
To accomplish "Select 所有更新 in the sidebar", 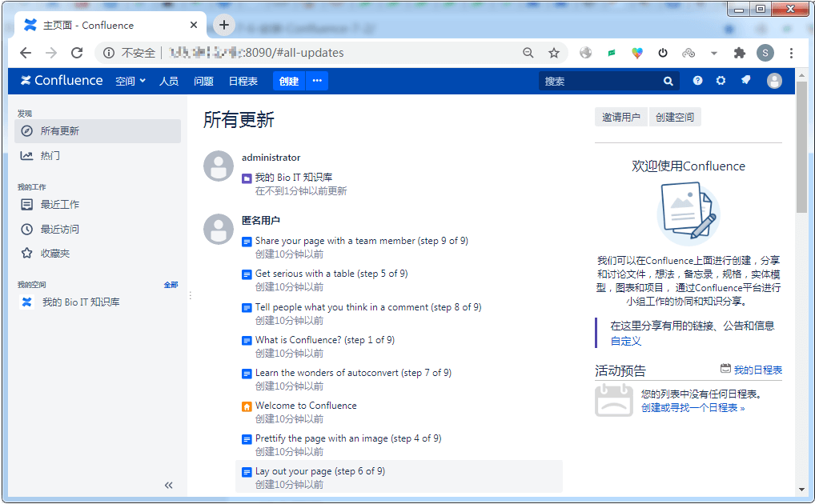I will [x=98, y=131].
